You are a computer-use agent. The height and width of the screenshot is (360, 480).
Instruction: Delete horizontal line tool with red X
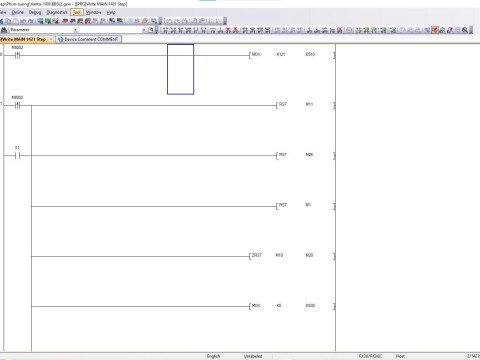click(228, 30)
